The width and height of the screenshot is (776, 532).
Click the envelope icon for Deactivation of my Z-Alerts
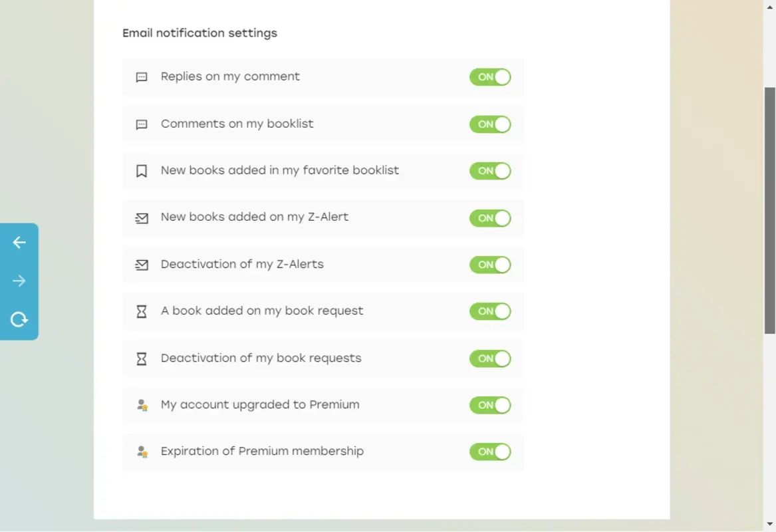tap(141, 264)
